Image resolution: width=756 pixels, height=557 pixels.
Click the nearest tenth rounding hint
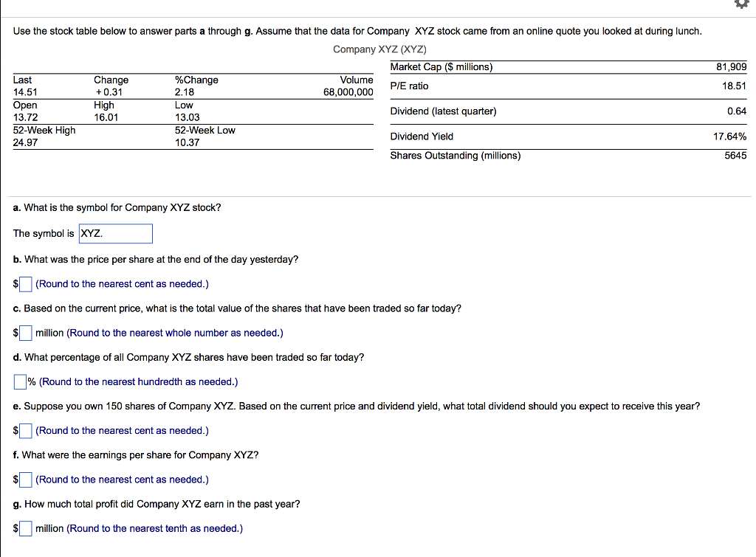(x=155, y=528)
